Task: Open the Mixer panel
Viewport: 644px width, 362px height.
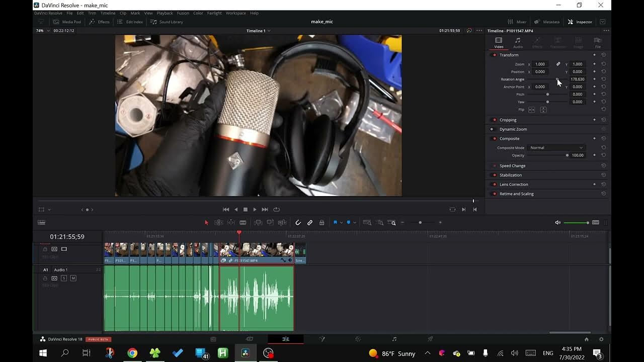Action: pos(517,22)
